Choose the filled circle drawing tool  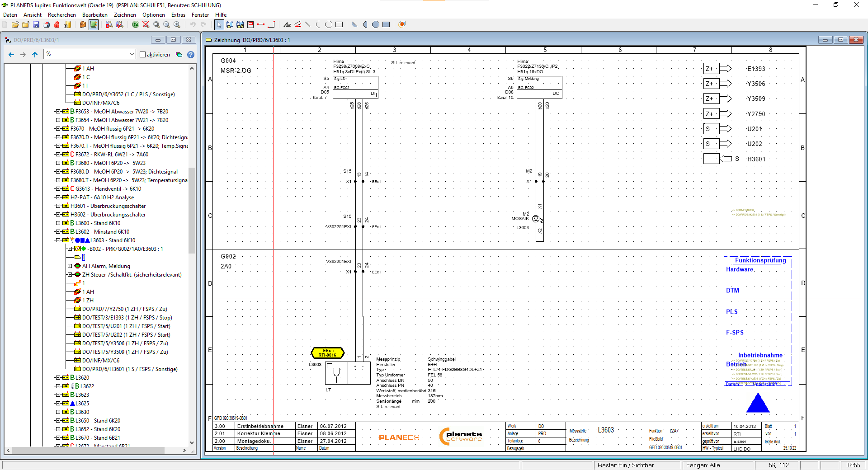coord(376,24)
